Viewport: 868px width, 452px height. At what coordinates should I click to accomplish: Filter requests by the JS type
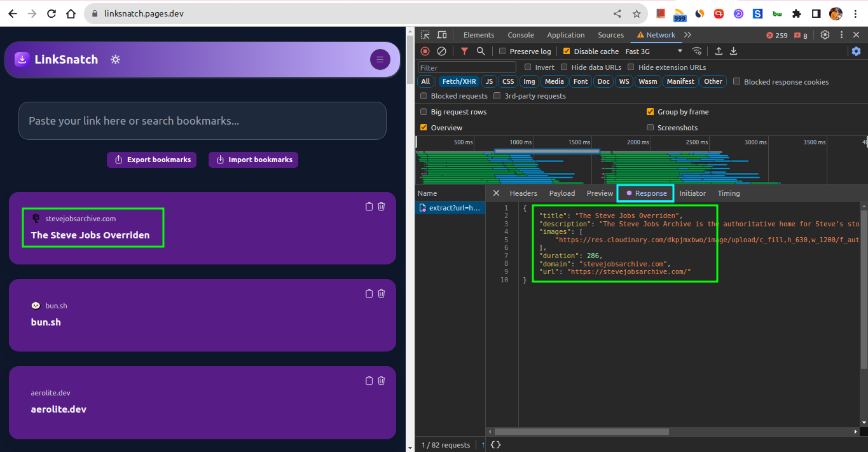[489, 81]
